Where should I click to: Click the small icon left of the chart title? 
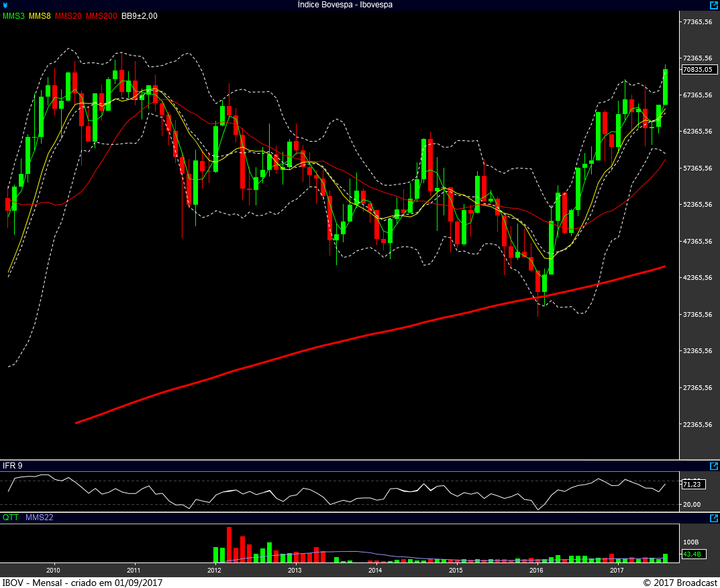click(6, 5)
